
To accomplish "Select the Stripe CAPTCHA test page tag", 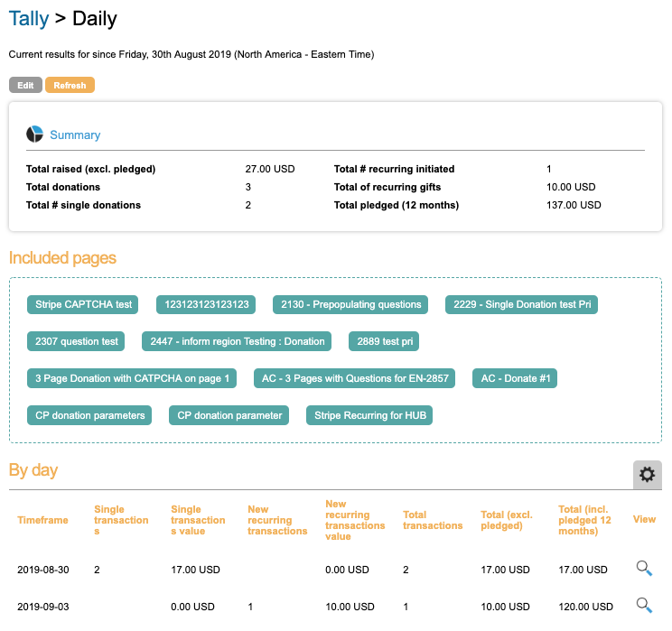I will 84,304.
